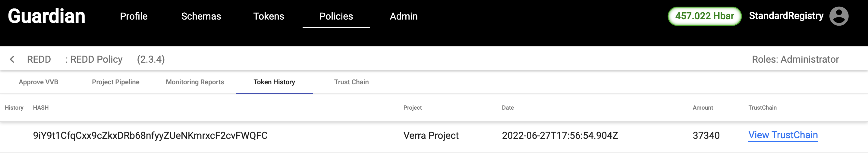This screenshot has height=159, width=868.
Task: Switch to the Approve VVB tab
Action: click(x=38, y=82)
